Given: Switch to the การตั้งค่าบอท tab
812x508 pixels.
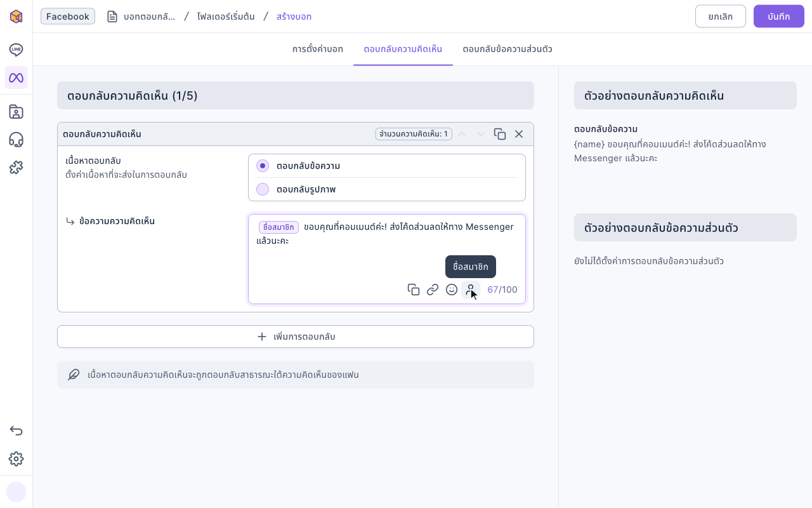Looking at the screenshot, I should pyautogui.click(x=318, y=49).
